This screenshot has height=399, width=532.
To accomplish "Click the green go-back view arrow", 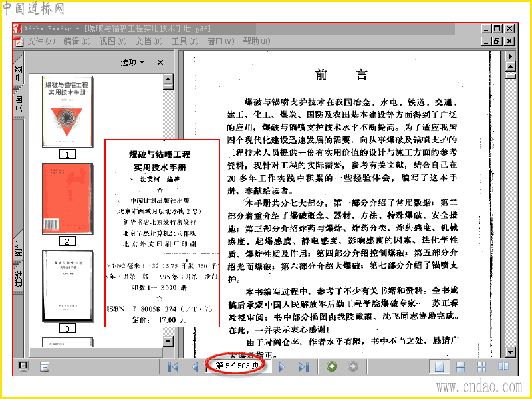I will tap(332, 366).
